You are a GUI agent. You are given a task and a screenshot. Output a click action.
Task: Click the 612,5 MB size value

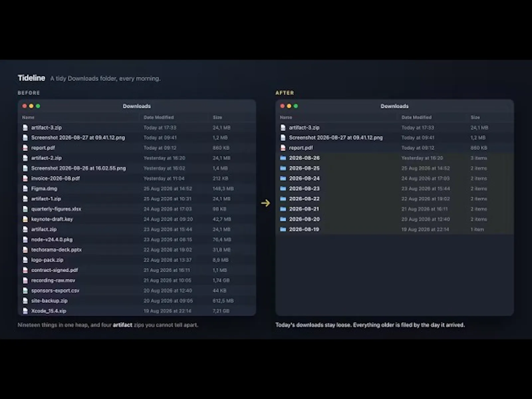coord(223,301)
